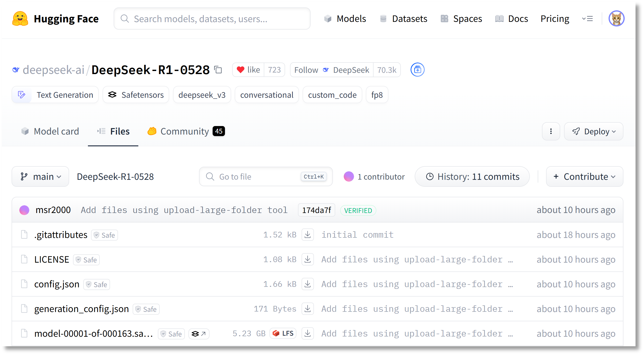Expand the Deploy dropdown
This screenshot has width=644, height=355.
(594, 131)
